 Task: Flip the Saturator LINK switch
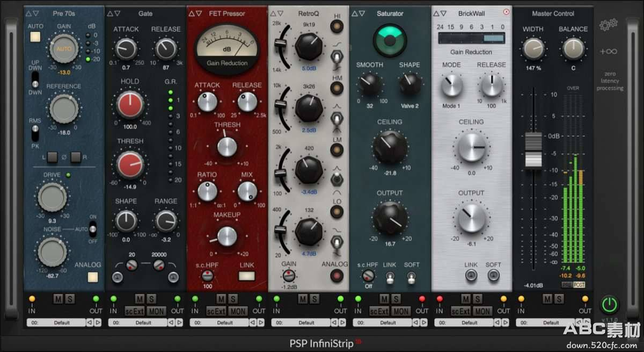click(x=390, y=278)
